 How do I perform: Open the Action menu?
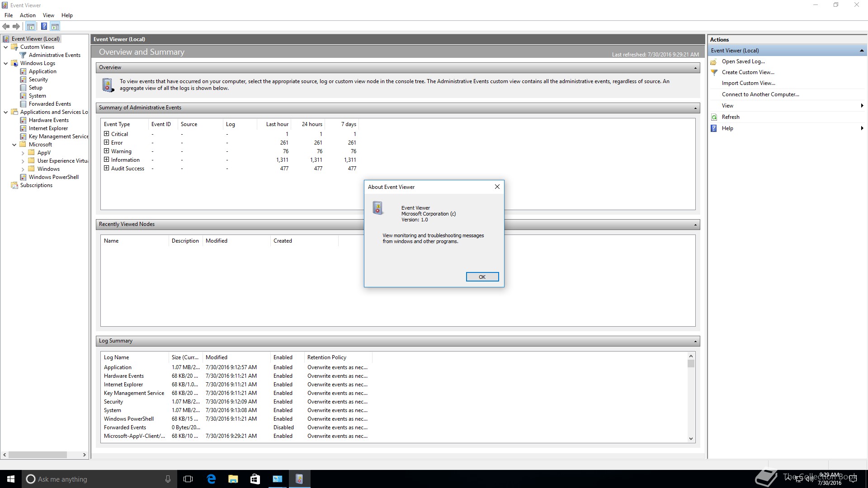point(28,15)
